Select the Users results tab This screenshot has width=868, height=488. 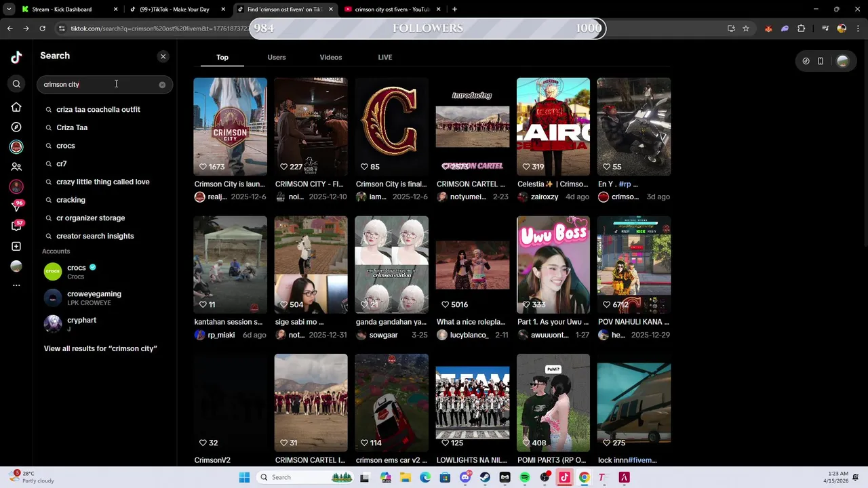(277, 58)
